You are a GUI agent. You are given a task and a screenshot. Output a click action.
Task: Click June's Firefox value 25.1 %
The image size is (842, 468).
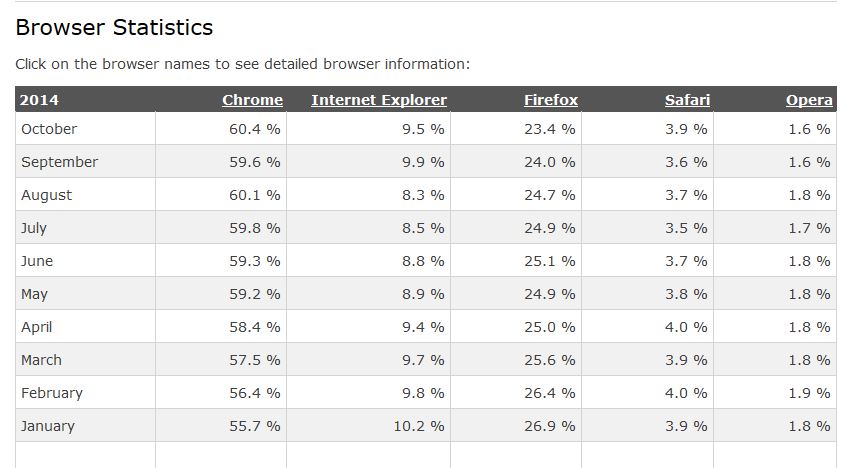pos(550,261)
